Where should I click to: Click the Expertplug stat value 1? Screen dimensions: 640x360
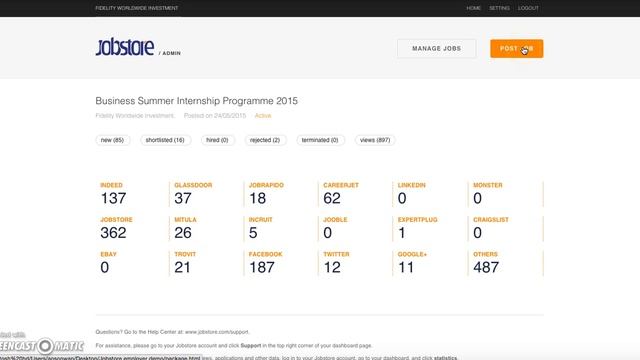[402, 233]
